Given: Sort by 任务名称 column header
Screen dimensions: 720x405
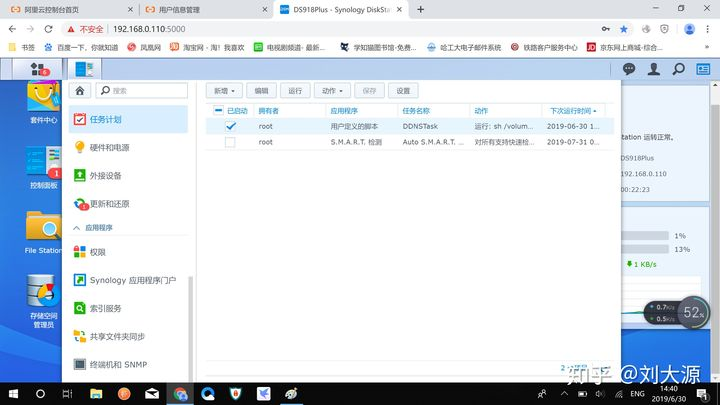Looking at the screenshot, I should click(x=416, y=111).
